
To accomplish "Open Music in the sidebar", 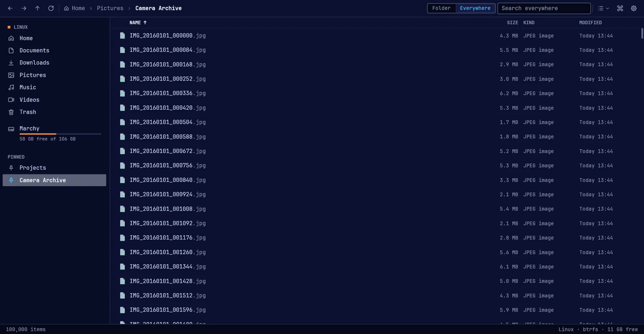I will 54,87.
